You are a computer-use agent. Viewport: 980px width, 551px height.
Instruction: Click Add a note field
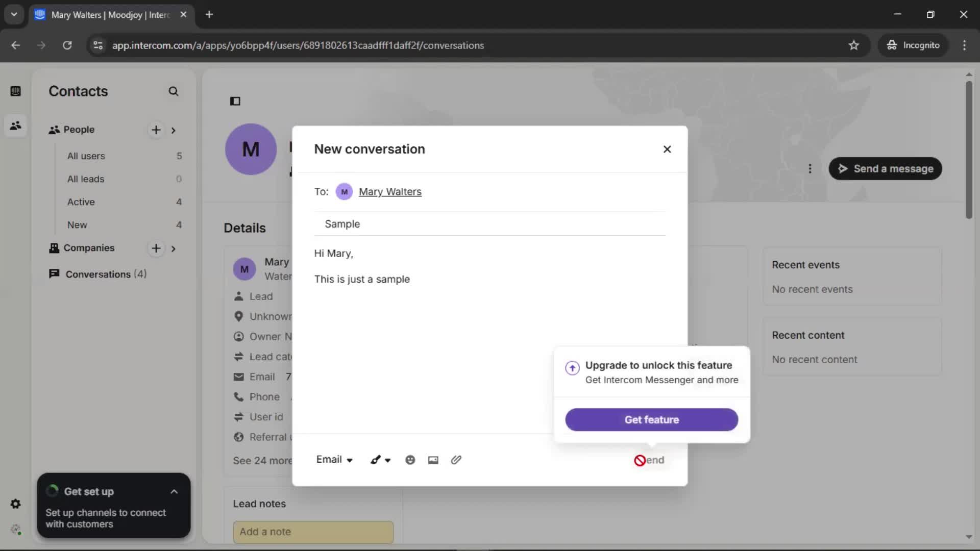313,532
